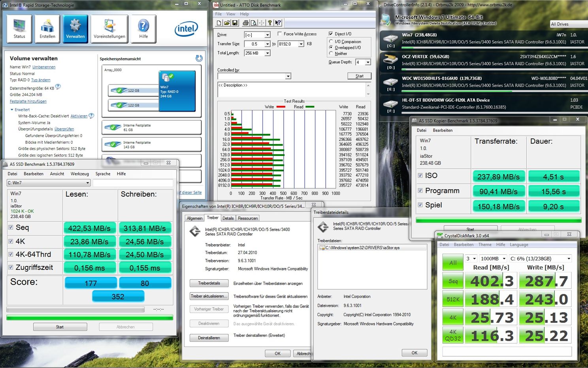Screen dimensions: 588x368
Task: Toggle Seq checkbox in AS SSD Benchmark
Action: (x=11, y=228)
